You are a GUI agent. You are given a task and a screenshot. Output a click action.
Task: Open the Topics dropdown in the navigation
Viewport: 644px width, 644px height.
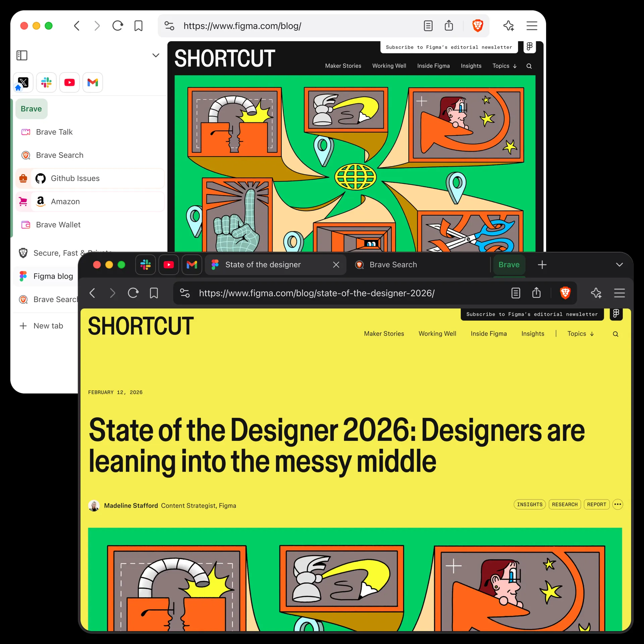580,334
